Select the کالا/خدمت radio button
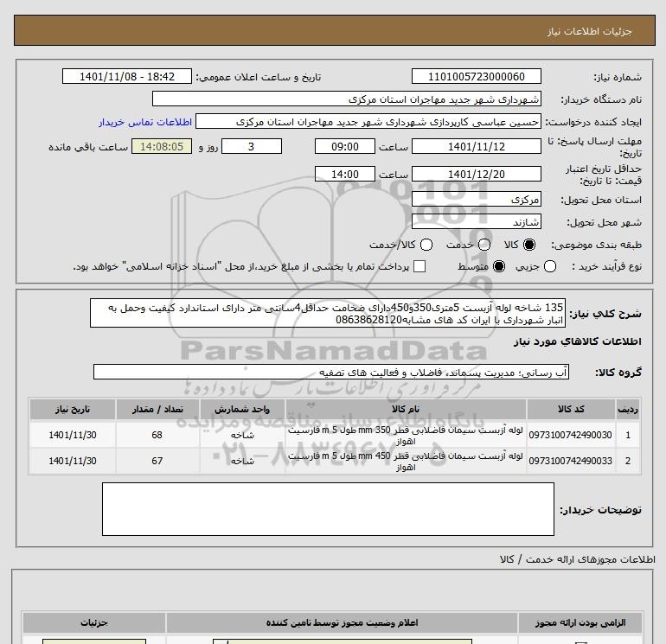Screen dimensions: 666x644 426,245
